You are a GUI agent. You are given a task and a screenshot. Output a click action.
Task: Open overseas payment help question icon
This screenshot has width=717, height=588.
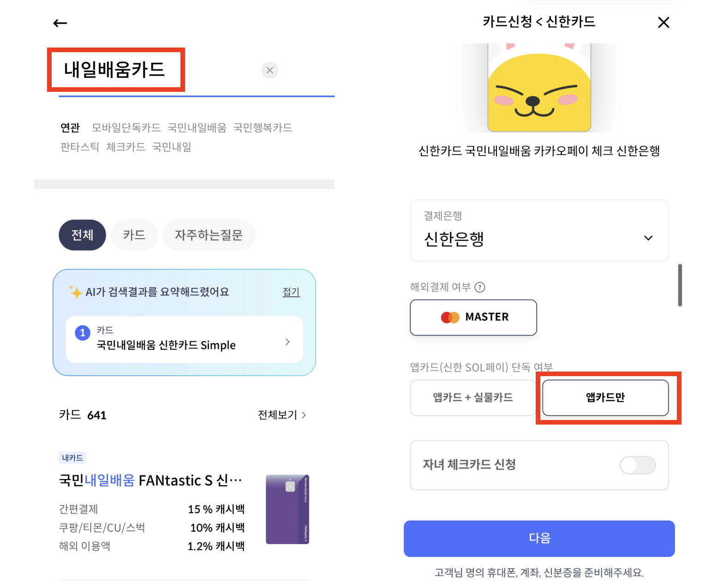(x=480, y=288)
